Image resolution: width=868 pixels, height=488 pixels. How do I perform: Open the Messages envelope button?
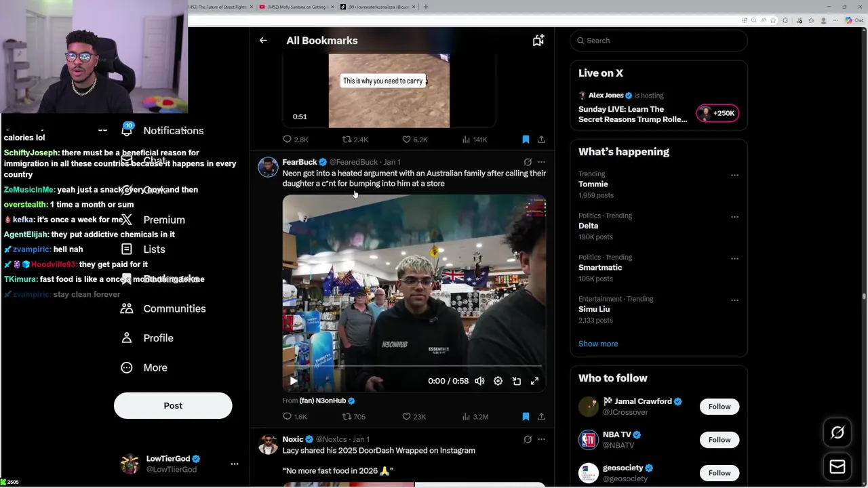pos(837,466)
